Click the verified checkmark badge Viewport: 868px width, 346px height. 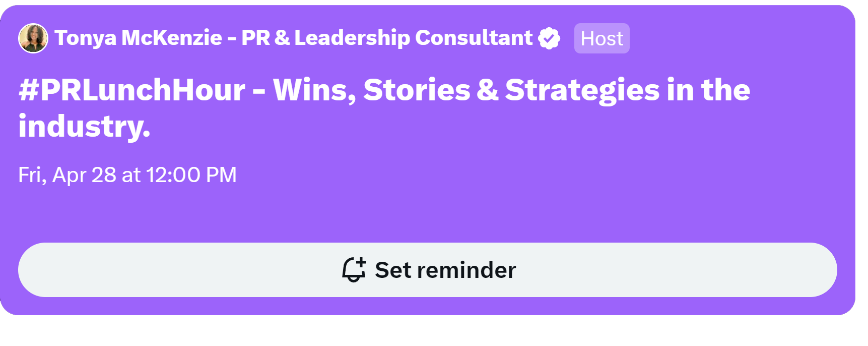point(549,38)
